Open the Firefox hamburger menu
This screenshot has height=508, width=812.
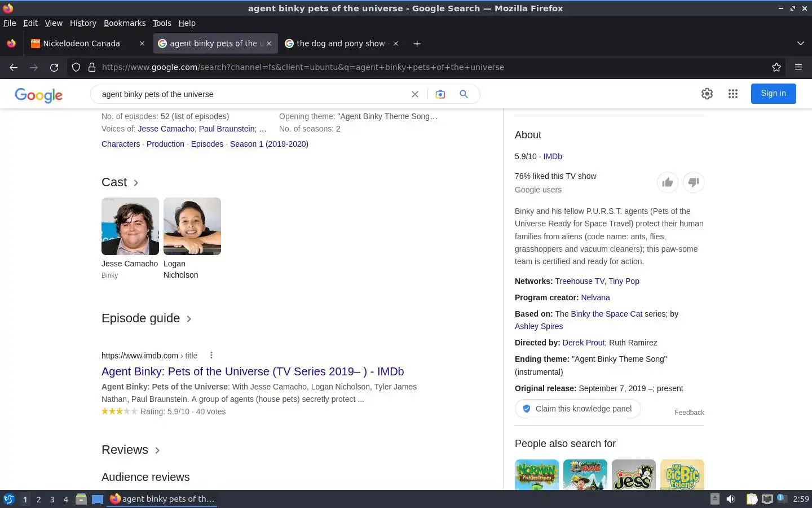pyautogui.click(x=798, y=67)
